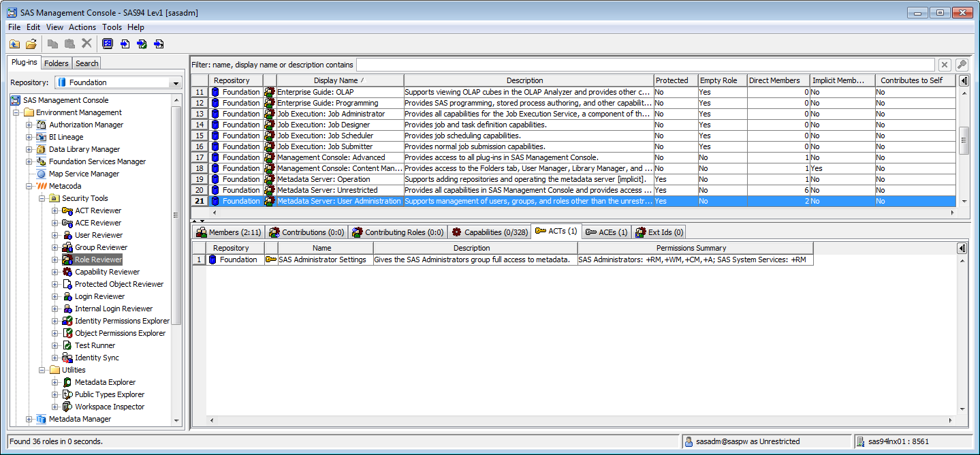Image resolution: width=980 pixels, height=455 pixels.
Task: Select Object Permissions Explorer plug-in
Action: [120, 333]
